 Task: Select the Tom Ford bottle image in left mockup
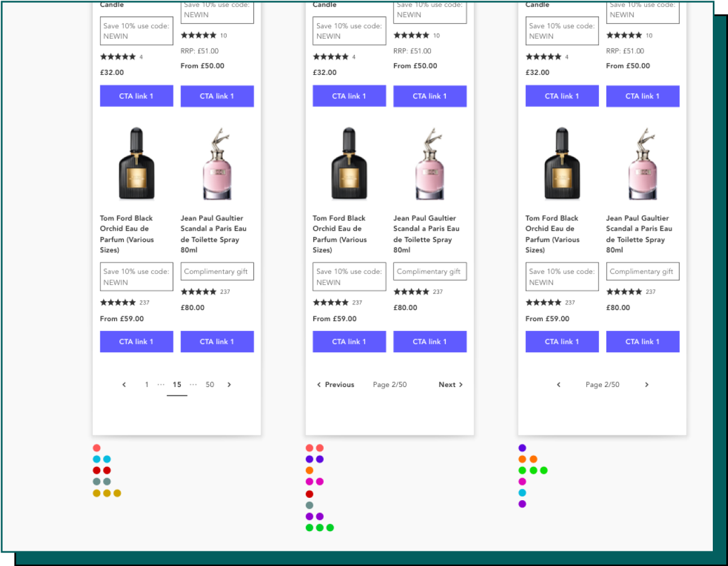coord(136,164)
